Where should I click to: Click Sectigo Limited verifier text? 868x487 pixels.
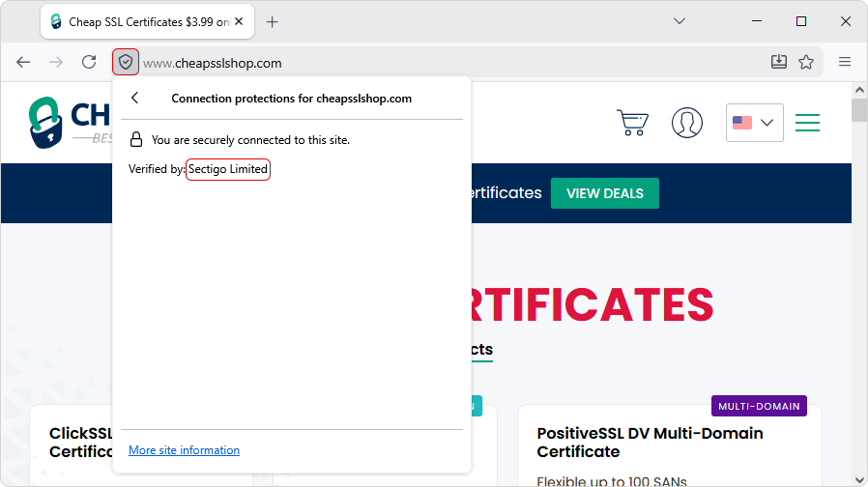point(228,169)
